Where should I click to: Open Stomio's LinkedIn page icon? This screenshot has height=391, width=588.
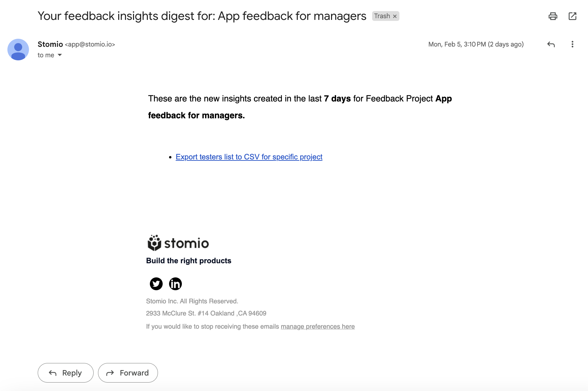(x=175, y=284)
